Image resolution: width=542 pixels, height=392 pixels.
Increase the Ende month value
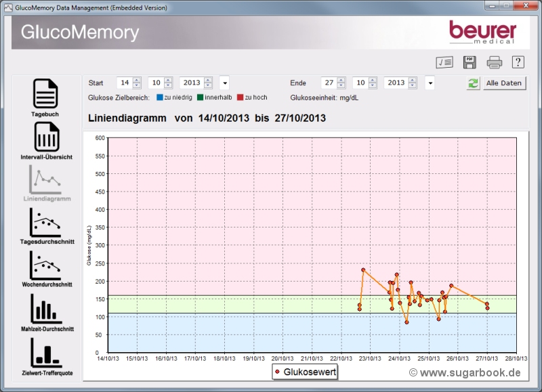[373, 80]
